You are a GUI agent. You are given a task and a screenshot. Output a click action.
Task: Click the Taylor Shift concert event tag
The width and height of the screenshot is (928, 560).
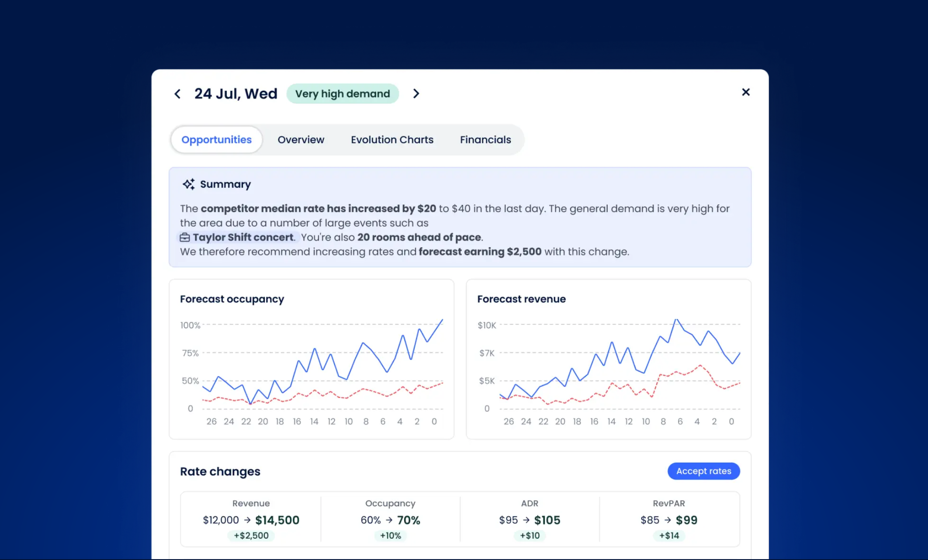coord(238,237)
